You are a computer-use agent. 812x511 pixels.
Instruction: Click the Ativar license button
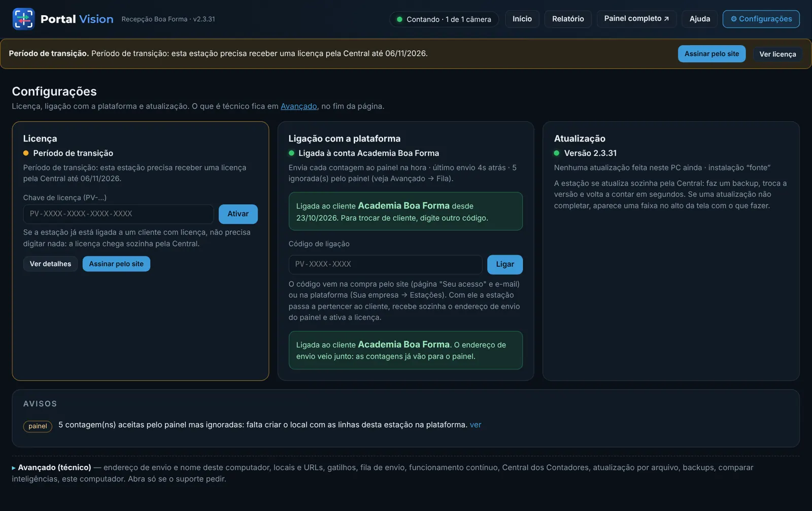click(238, 214)
